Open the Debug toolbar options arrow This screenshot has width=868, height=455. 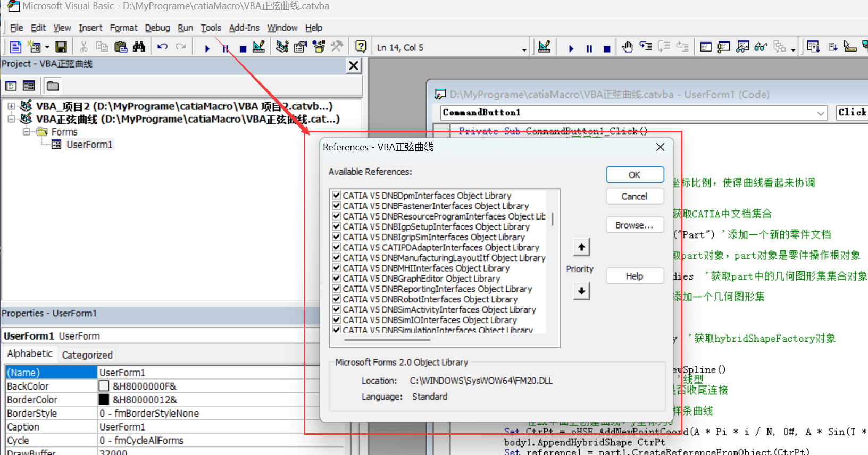(793, 50)
